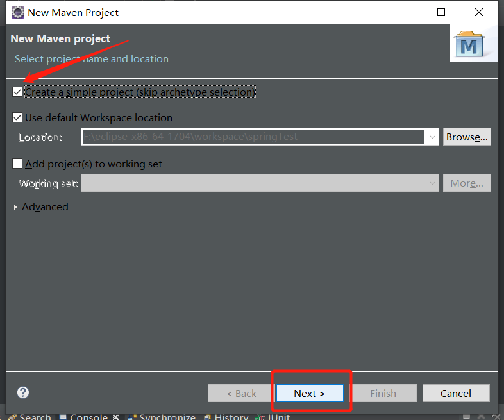
Task: Open the JUnit tab in Eclipse
Action: (273, 417)
